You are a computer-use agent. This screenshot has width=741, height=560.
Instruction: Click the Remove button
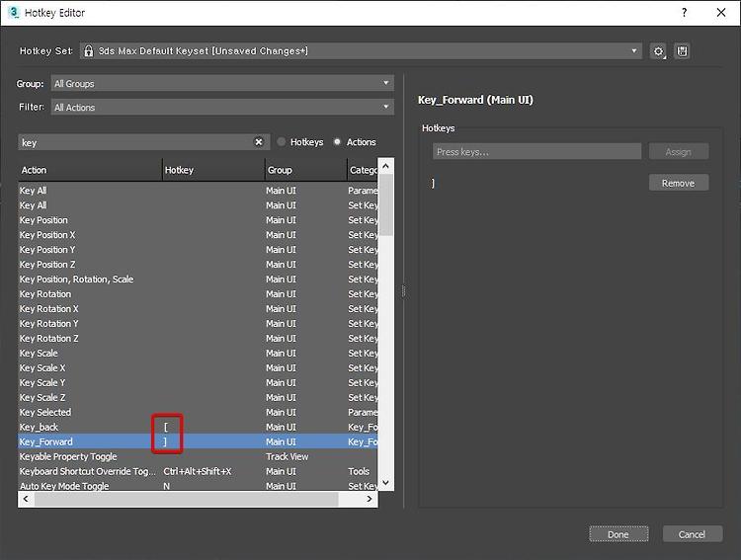[678, 183]
